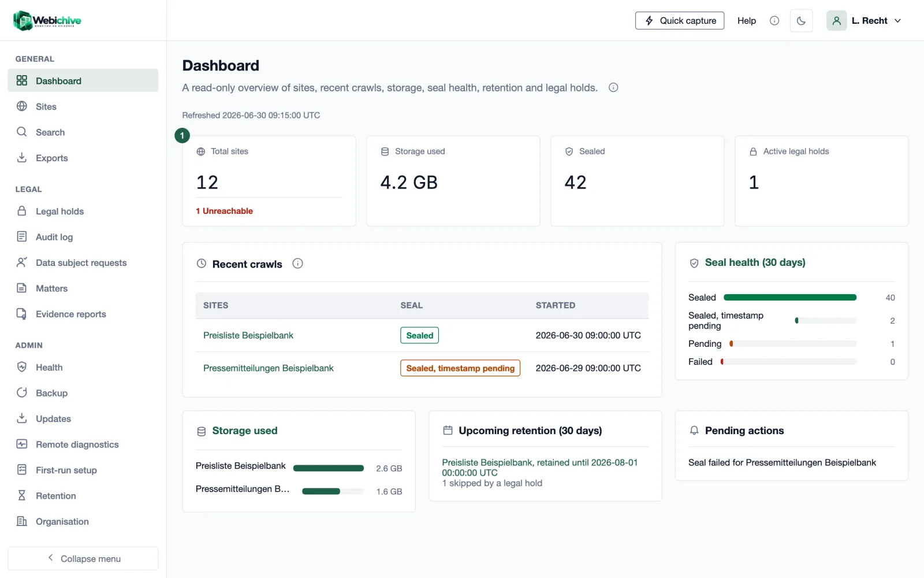Click info icon next to Help
The height and width of the screenshot is (578, 924).
[774, 21]
